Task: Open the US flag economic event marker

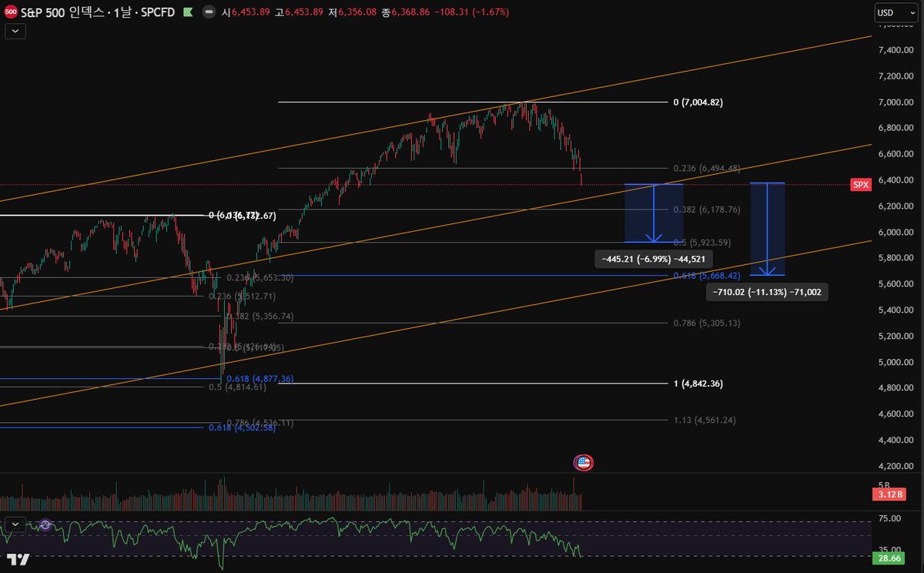Action: pyautogui.click(x=584, y=463)
